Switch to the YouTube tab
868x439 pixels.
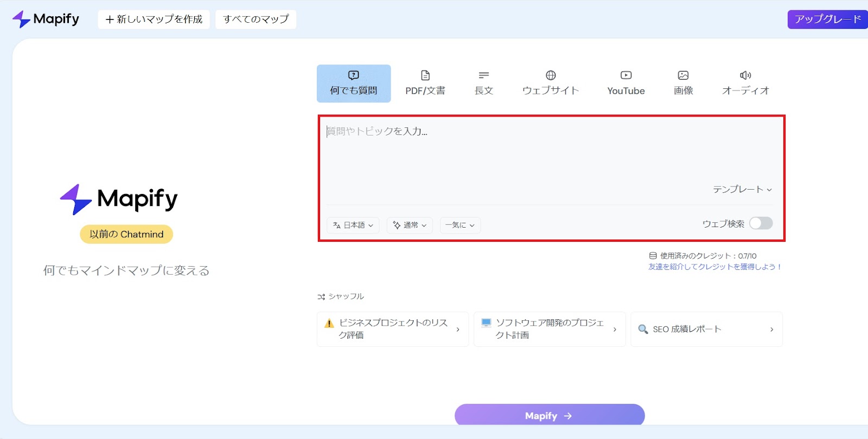[626, 83]
